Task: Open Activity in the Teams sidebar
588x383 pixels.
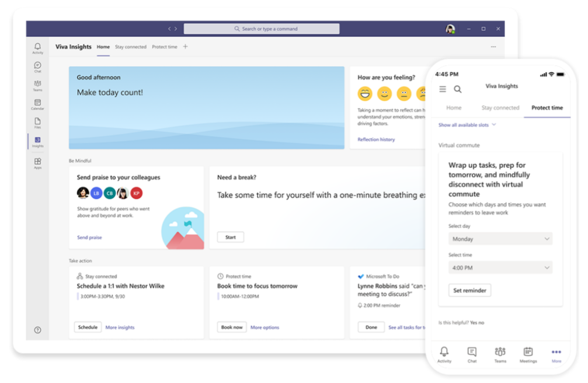Action: pos(37,48)
